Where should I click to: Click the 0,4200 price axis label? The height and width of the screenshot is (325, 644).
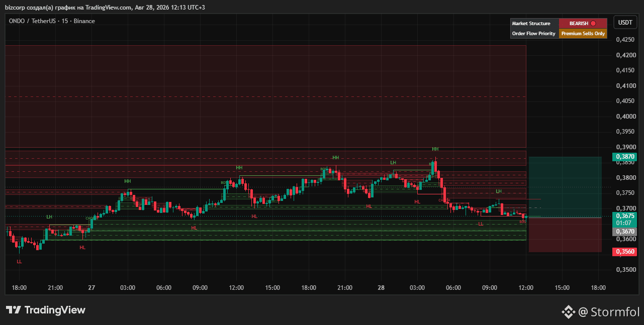(626, 55)
